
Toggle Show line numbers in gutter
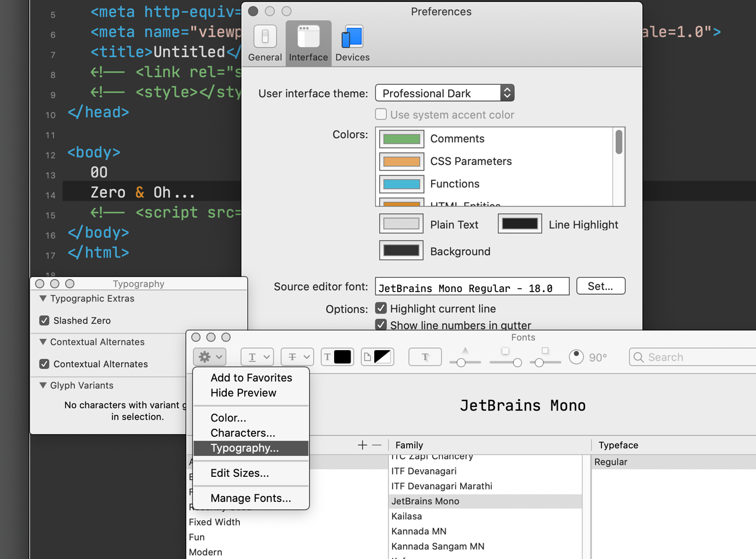tap(381, 324)
